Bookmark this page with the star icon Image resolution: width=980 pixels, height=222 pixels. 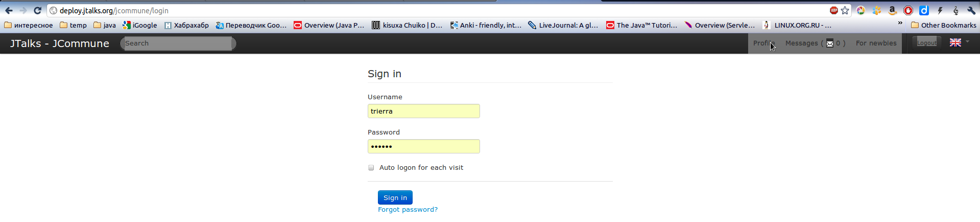(x=845, y=10)
